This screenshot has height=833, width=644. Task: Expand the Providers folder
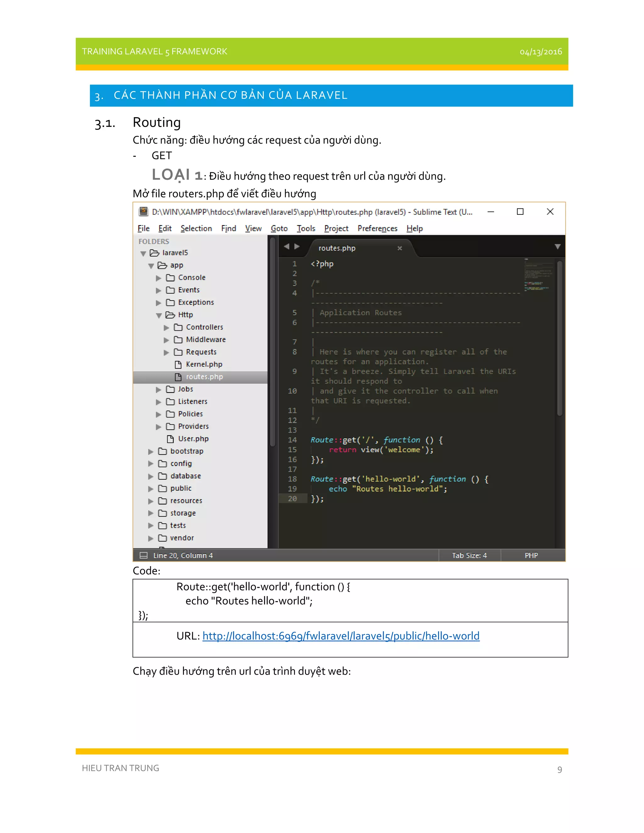pos(159,427)
